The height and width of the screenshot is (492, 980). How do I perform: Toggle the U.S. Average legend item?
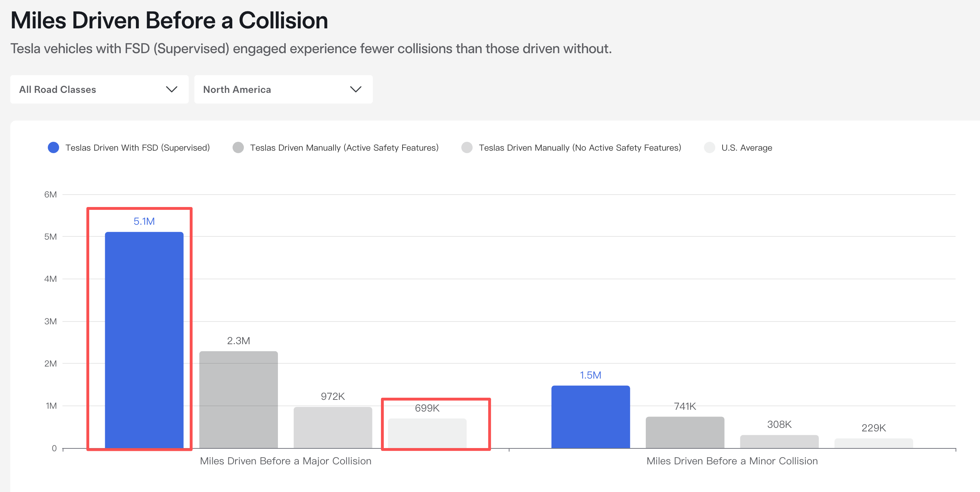tap(746, 147)
